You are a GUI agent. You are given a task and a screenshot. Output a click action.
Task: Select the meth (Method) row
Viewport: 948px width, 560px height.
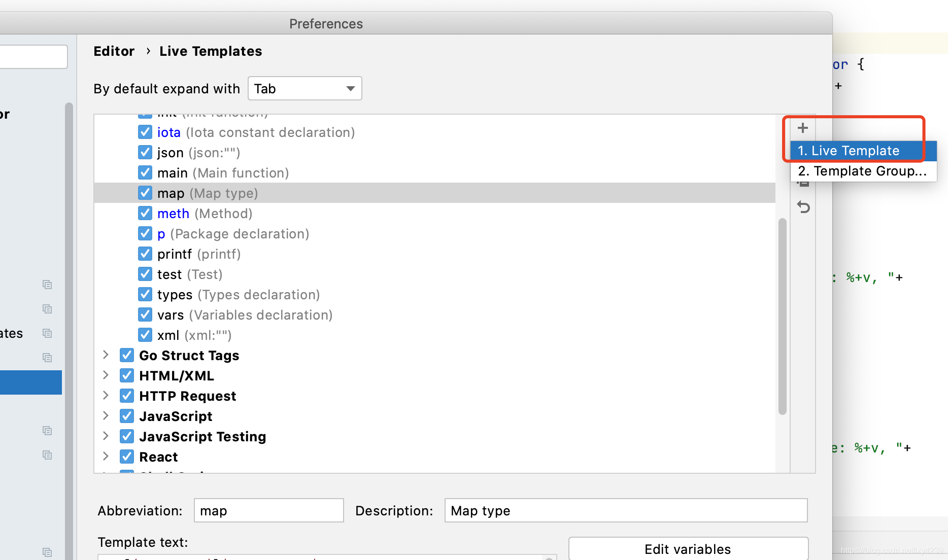(435, 213)
